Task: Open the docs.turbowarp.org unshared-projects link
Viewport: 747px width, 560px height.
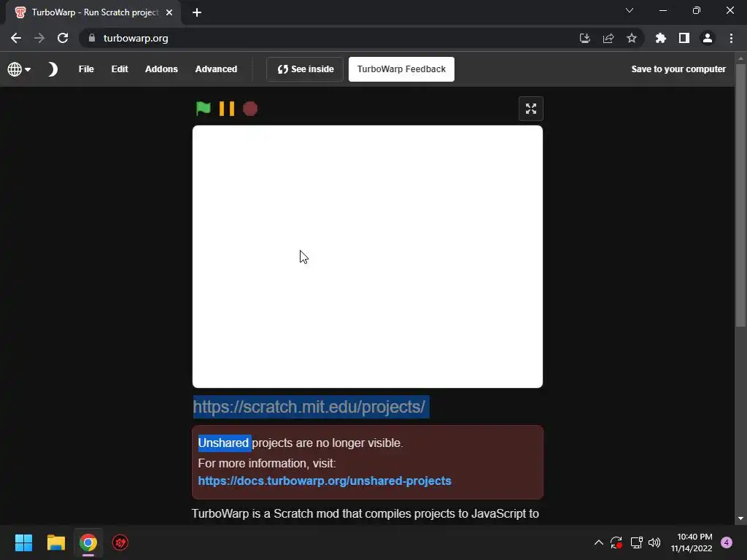Action: [x=325, y=481]
